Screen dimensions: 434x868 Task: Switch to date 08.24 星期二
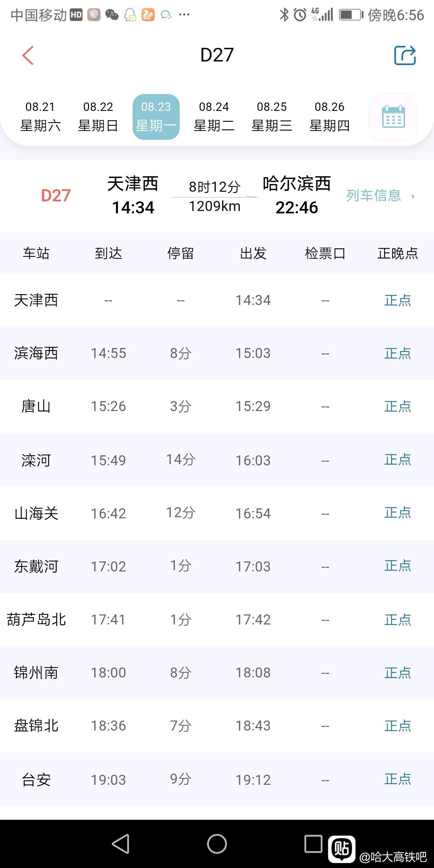pos(214,117)
